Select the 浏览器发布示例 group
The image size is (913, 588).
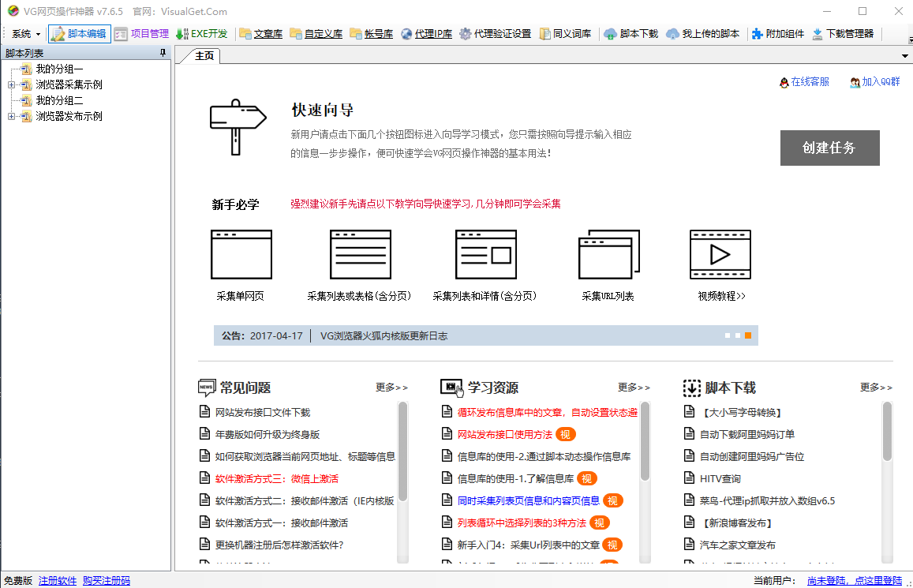[x=69, y=117]
